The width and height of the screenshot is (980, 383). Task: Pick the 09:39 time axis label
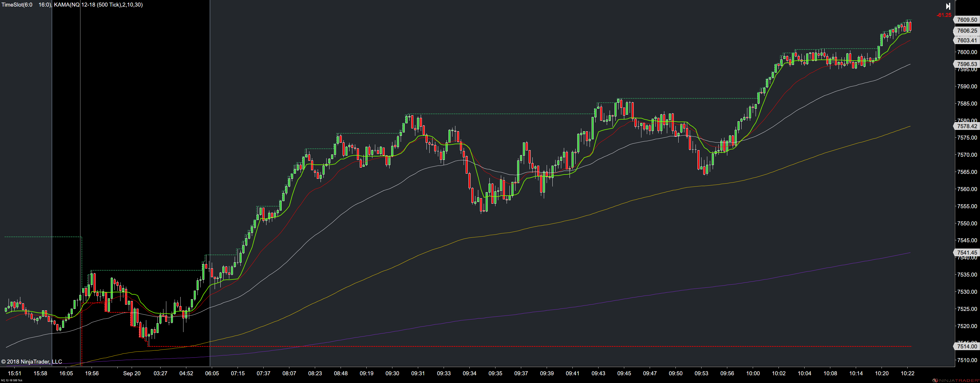pyautogui.click(x=547, y=374)
